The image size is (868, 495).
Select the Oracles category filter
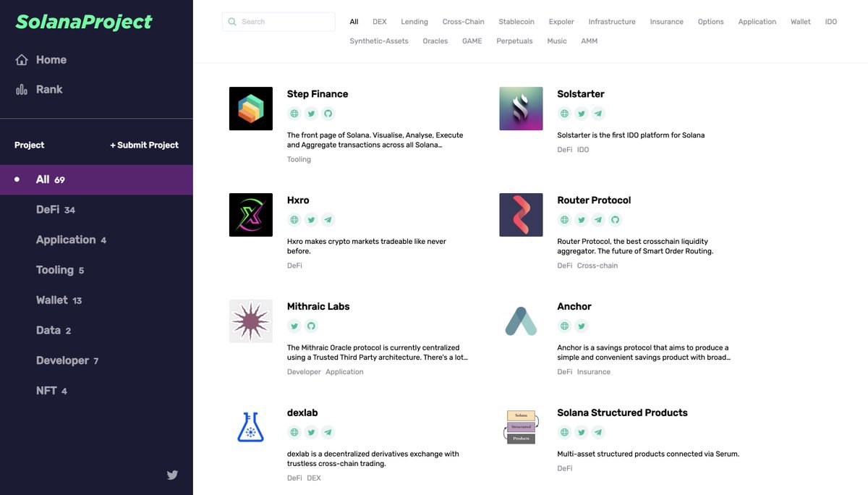pos(435,41)
